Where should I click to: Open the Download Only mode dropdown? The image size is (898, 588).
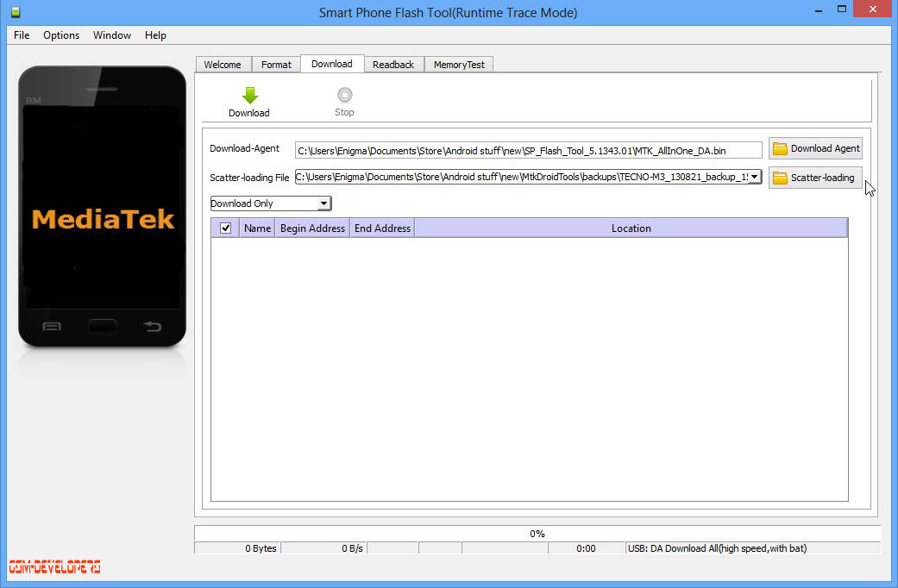point(271,203)
